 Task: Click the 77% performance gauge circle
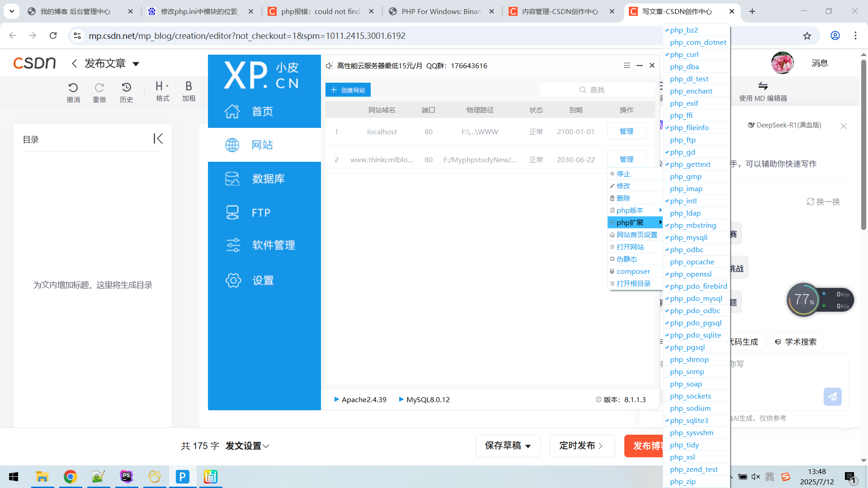(x=804, y=300)
